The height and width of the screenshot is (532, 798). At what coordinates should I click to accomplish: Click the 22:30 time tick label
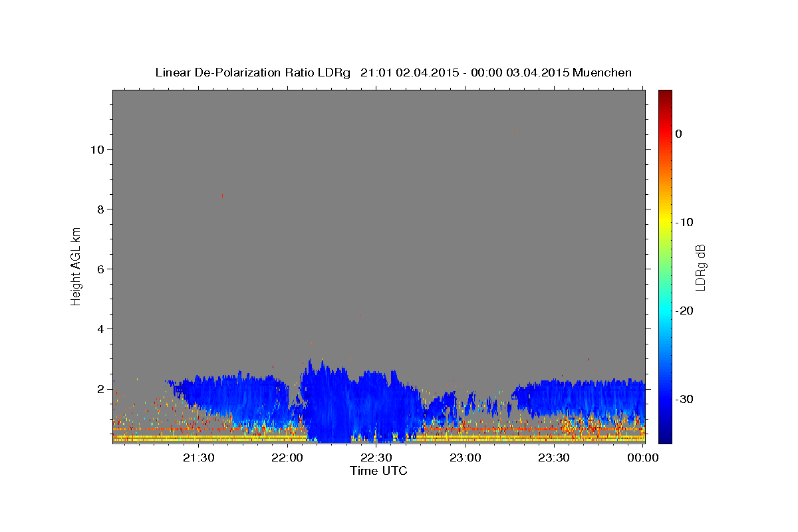click(376, 458)
